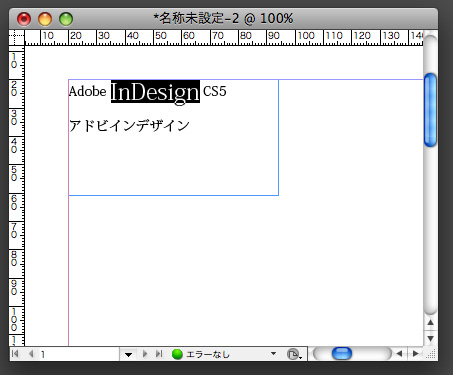Click the highlighted InDesign text
Screen dimensions: 453x375
(x=155, y=92)
